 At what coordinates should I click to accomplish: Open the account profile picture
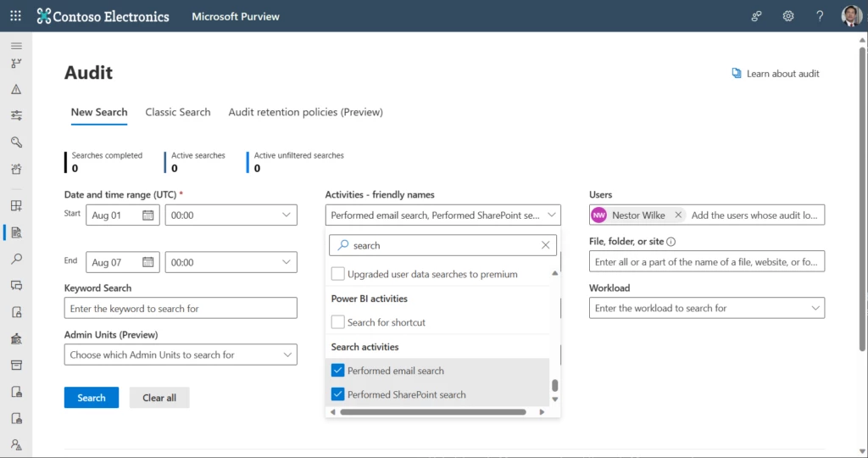(851, 15)
